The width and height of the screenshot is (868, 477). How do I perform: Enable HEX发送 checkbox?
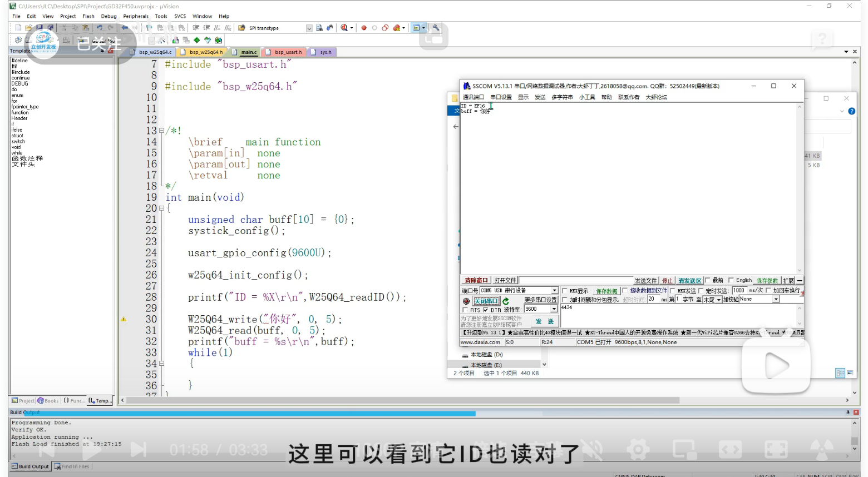pyautogui.click(x=672, y=291)
